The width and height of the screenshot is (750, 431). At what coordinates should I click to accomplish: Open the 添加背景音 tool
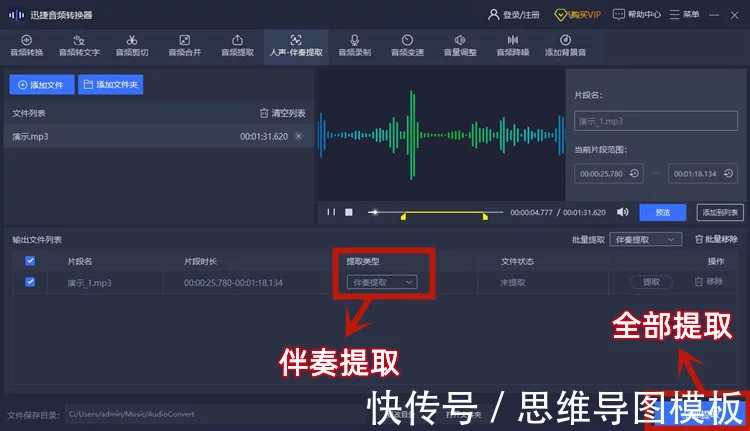click(565, 46)
